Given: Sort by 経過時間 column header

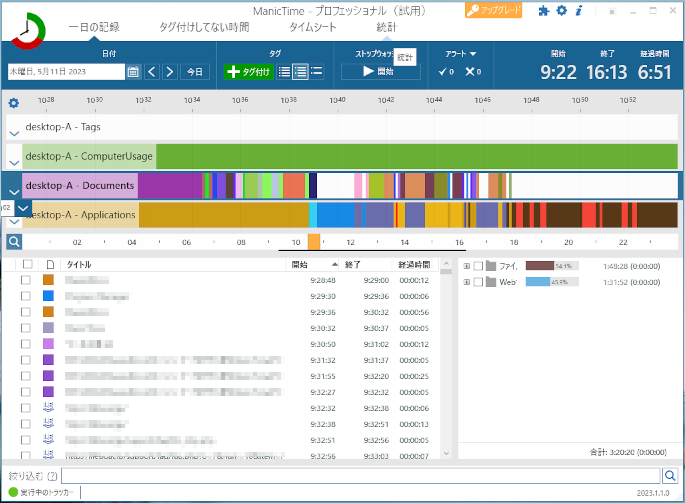Looking at the screenshot, I should coord(415,264).
